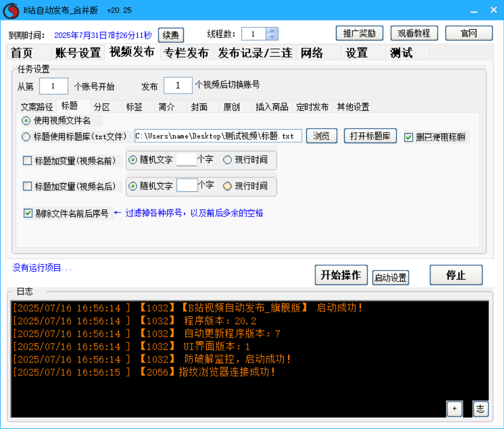Click status text "没有运行项目..."
504x429 pixels.
42,268
